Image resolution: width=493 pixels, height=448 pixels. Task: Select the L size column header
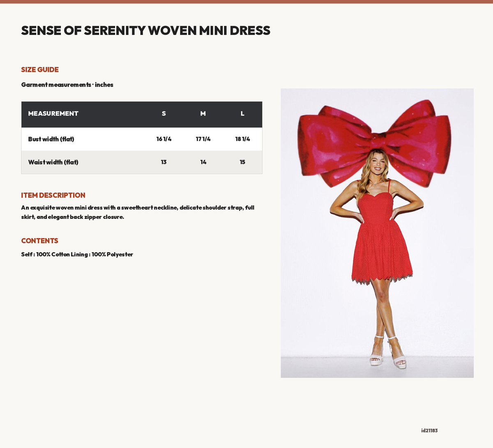(x=242, y=114)
